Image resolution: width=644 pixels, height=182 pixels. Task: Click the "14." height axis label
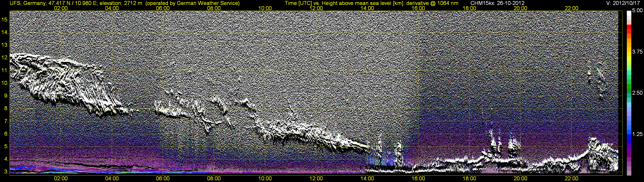(5, 32)
